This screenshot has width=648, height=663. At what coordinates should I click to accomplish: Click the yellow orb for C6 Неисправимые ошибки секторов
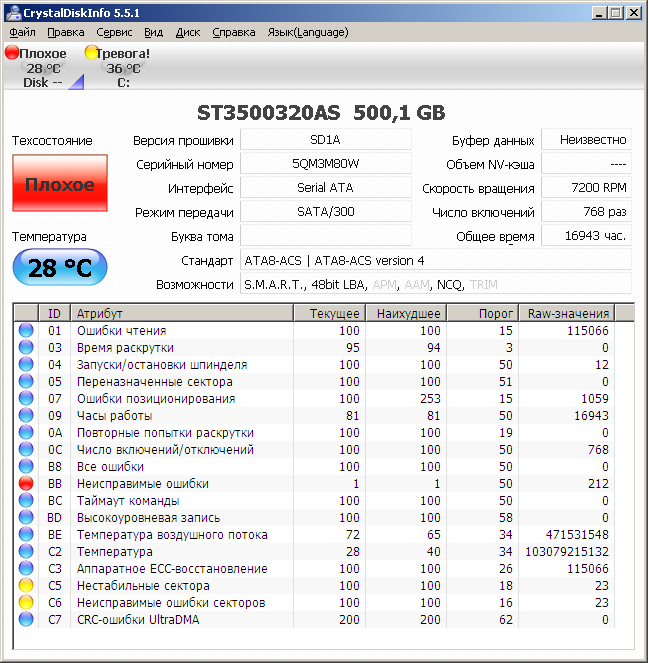26,602
